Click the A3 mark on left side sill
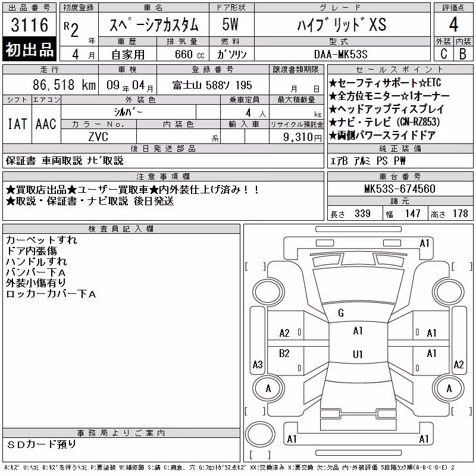 258,364
